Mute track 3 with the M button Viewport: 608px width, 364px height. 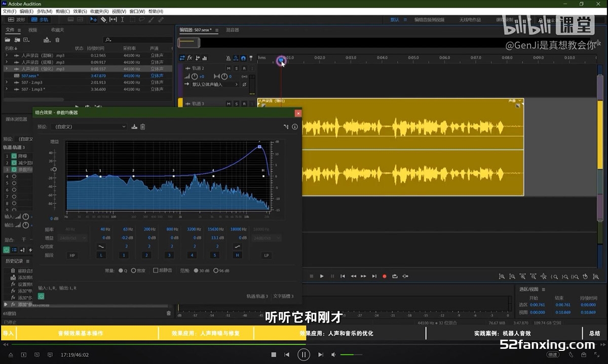[229, 104]
